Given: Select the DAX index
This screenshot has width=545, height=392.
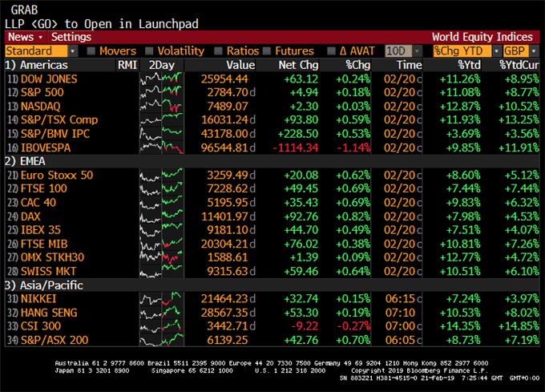Looking at the screenshot, I should (30, 216).
